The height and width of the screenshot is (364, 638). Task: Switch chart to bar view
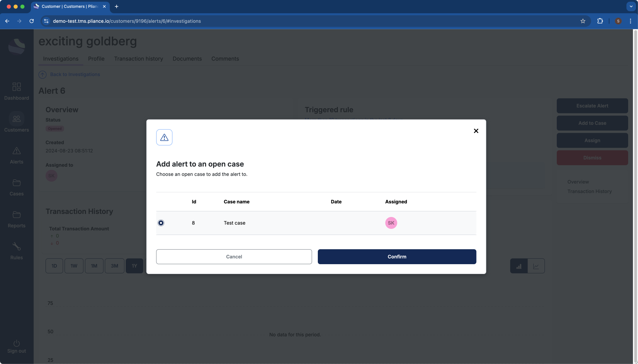(519, 266)
